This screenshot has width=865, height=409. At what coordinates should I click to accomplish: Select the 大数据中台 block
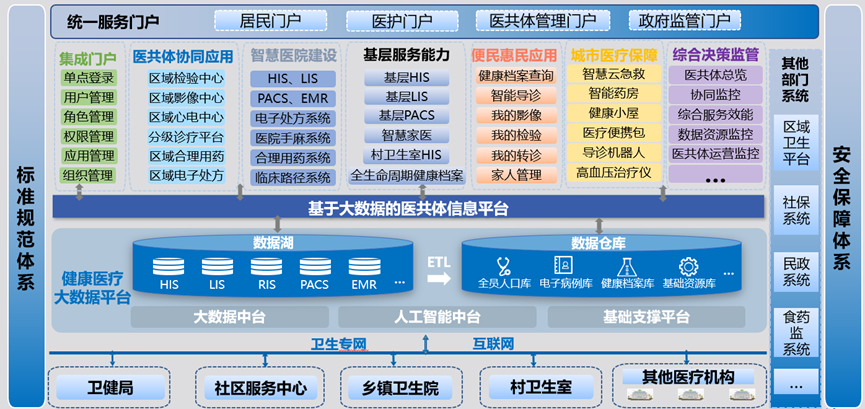click(228, 317)
